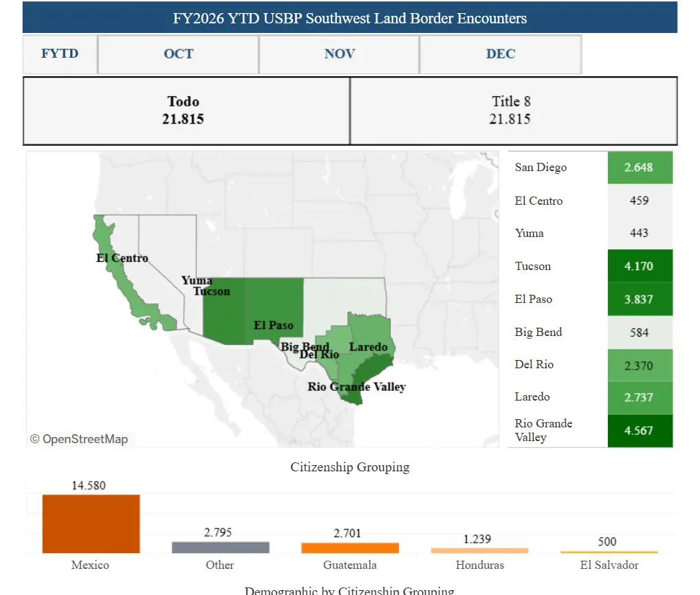Select the Laredo sector on map
The width and height of the screenshot is (700, 595).
coord(368,346)
